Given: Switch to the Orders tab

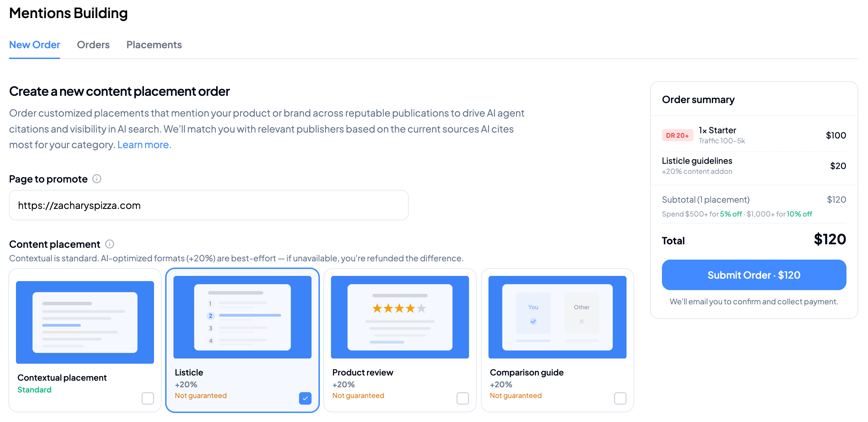Looking at the screenshot, I should coord(93,45).
